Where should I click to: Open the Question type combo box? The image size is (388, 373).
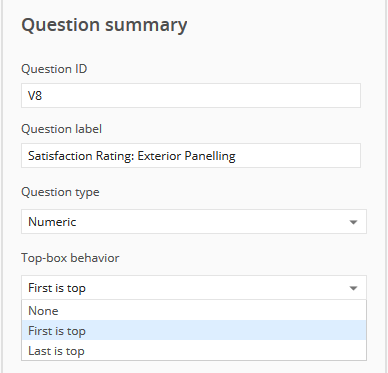click(194, 222)
